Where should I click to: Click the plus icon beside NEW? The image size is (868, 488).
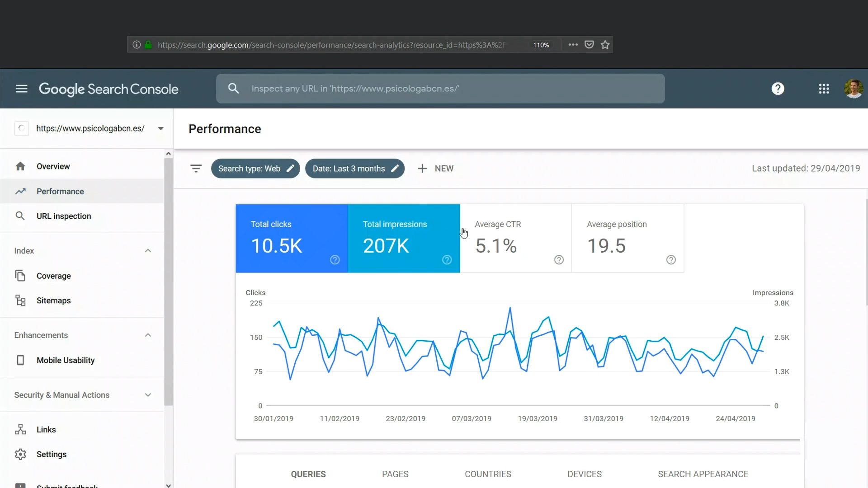click(422, 169)
